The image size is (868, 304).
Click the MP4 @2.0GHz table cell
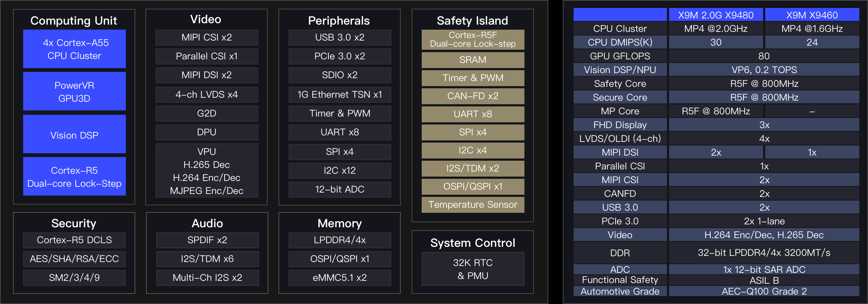[716, 29]
